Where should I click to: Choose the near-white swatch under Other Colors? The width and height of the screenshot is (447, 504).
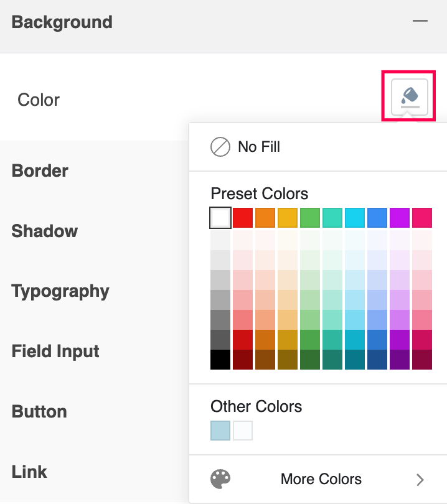pos(243,431)
